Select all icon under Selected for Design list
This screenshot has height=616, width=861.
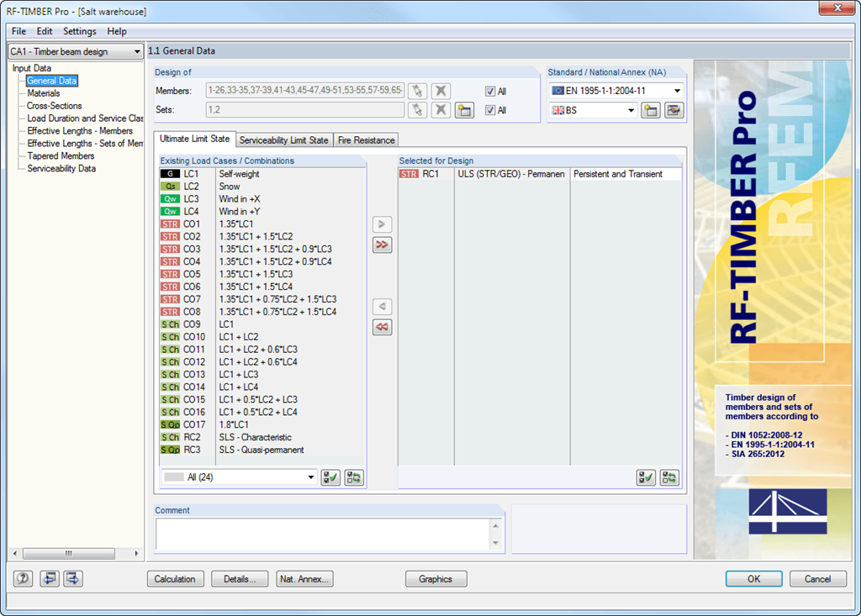(646, 477)
